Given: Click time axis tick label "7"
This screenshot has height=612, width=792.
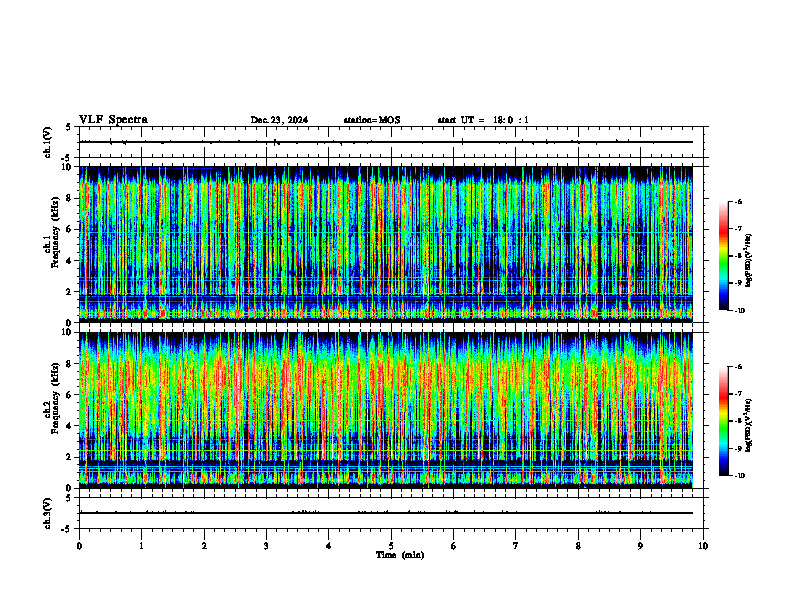Looking at the screenshot, I should click(x=516, y=546).
